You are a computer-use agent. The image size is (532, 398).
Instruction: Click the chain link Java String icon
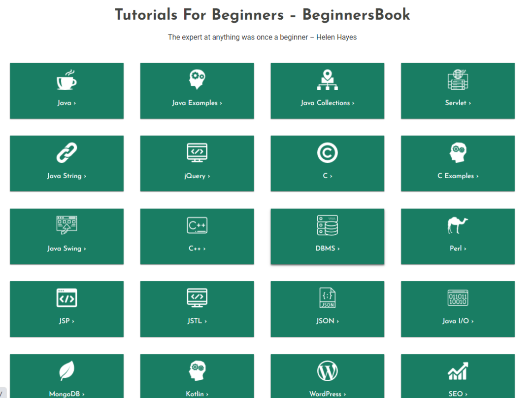pyautogui.click(x=66, y=152)
